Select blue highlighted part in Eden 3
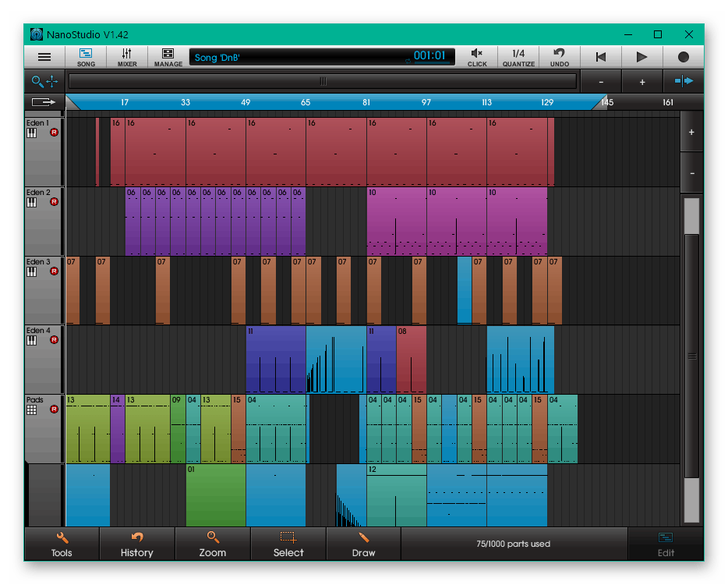Viewport: 728px width, 585px height. pos(465,290)
